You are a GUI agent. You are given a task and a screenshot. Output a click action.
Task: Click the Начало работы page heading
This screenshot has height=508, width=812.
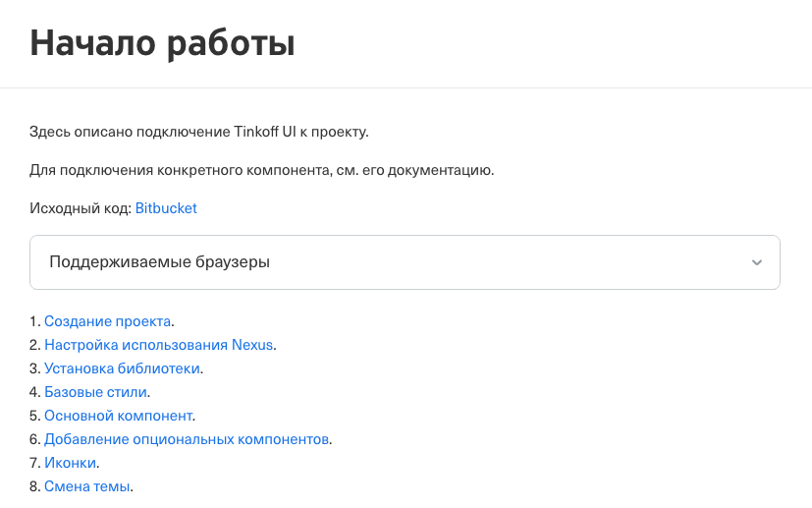[163, 44]
